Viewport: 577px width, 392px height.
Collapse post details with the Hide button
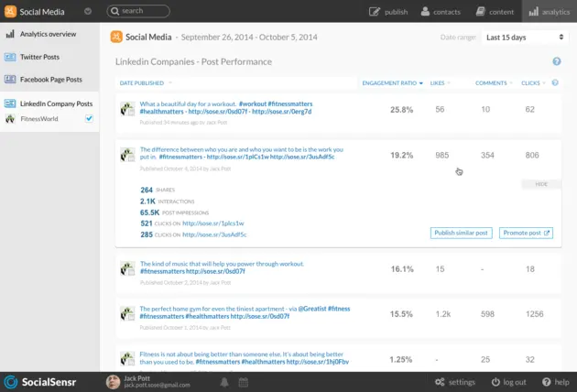click(541, 184)
